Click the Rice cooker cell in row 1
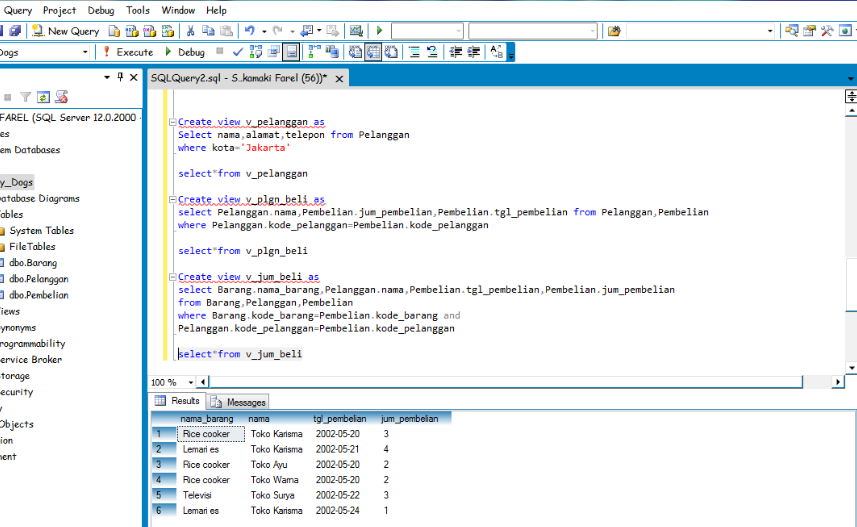Image resolution: width=857 pixels, height=527 pixels. [211, 434]
